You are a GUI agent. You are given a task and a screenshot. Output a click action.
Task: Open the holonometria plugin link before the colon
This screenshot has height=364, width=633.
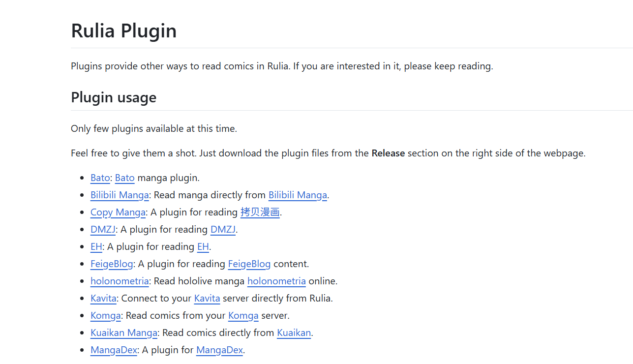(x=120, y=281)
